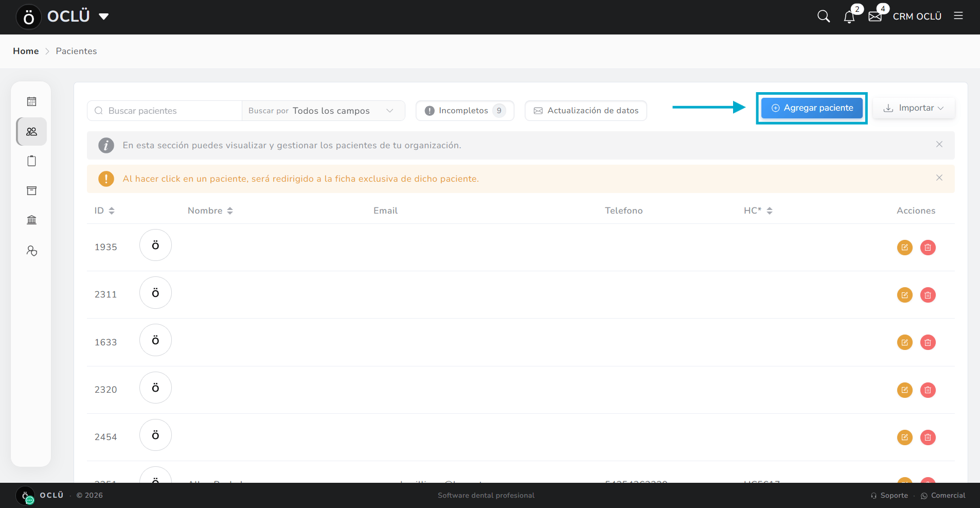The width and height of the screenshot is (980, 508).
Task: Click the OCLÜ logo in header
Action: pos(29,17)
